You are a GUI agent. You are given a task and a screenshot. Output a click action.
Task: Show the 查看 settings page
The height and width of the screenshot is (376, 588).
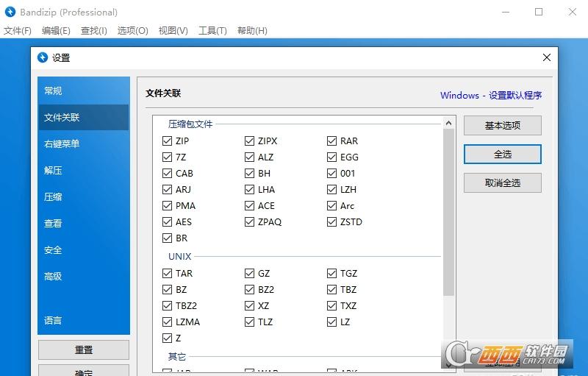tap(84, 223)
